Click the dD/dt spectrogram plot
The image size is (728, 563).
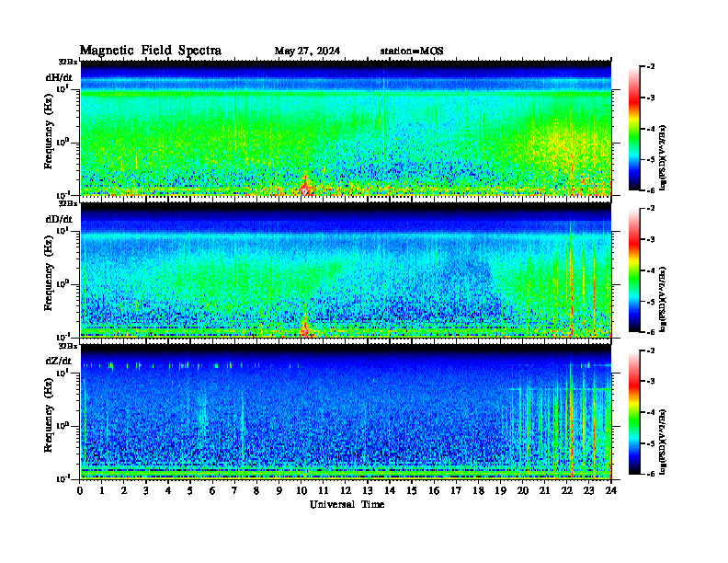pos(346,270)
